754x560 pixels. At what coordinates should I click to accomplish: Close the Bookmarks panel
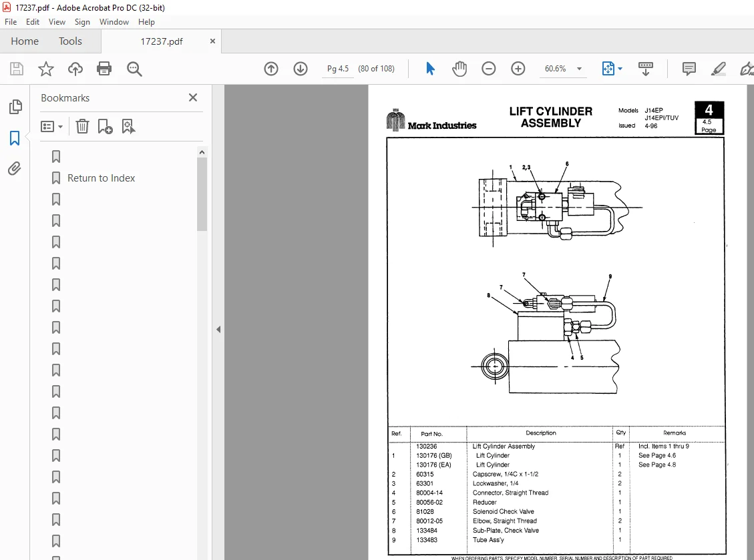[193, 97]
